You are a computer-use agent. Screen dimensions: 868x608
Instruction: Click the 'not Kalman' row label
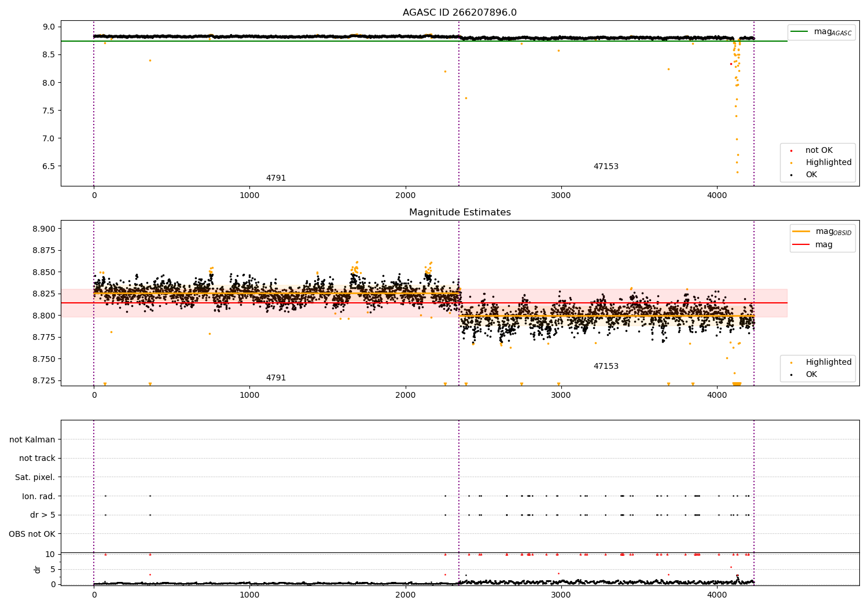pyautogui.click(x=32, y=440)
